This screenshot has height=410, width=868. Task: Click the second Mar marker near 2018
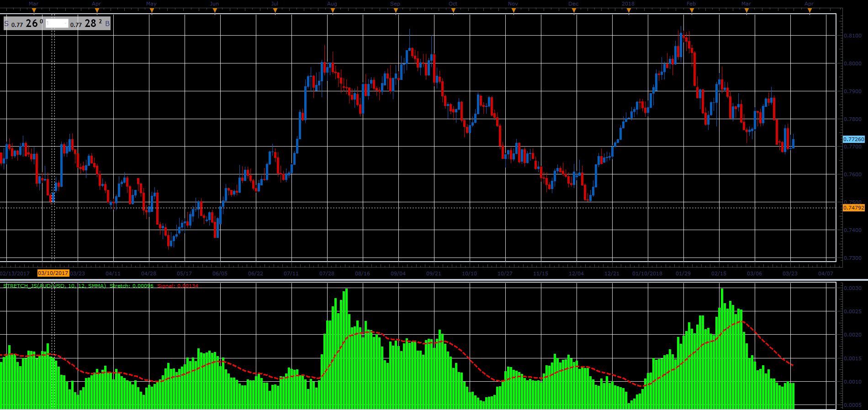[x=746, y=11]
